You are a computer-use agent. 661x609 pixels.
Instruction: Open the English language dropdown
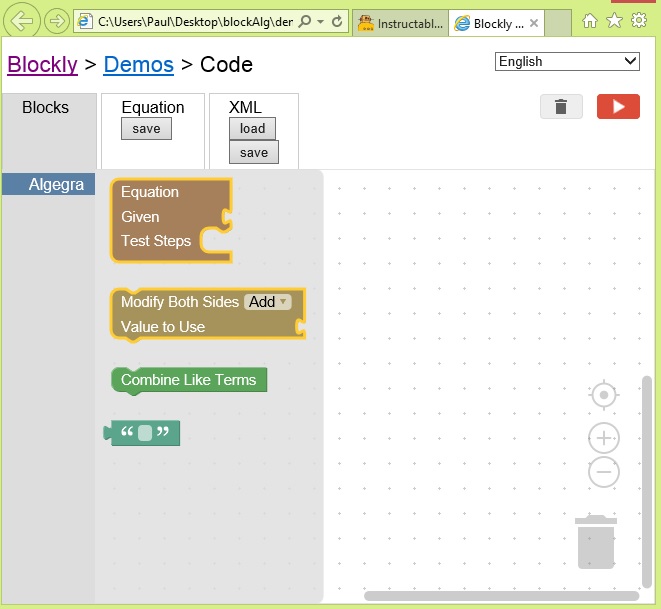point(567,62)
